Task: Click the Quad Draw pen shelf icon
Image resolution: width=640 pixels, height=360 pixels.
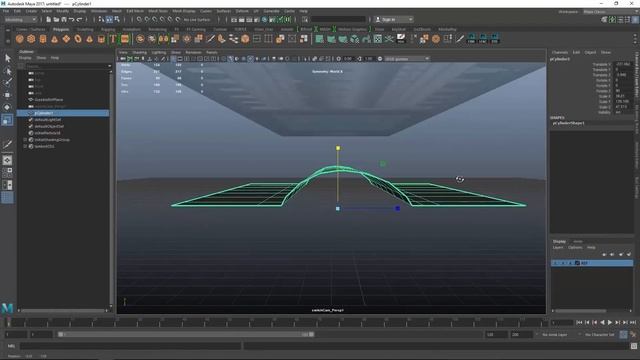Action: click(460, 39)
